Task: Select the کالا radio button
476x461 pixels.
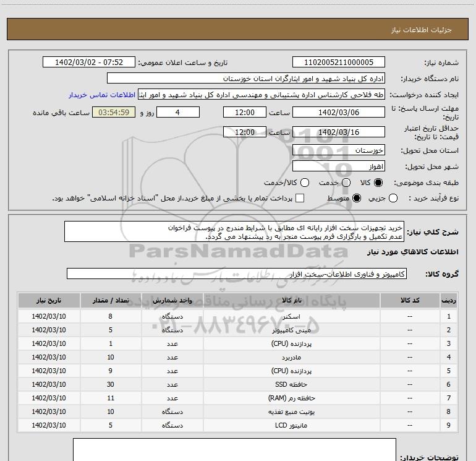Action: click(x=378, y=183)
